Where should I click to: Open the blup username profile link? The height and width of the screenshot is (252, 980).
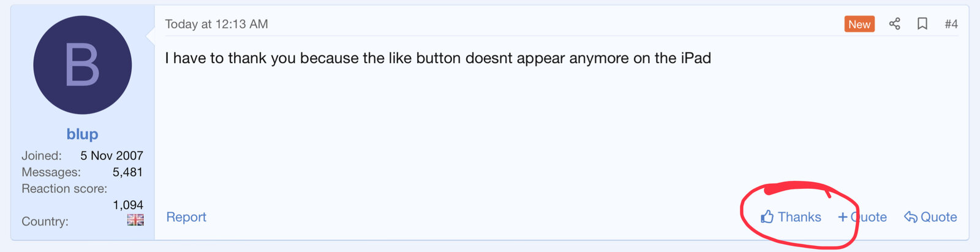pyautogui.click(x=82, y=134)
